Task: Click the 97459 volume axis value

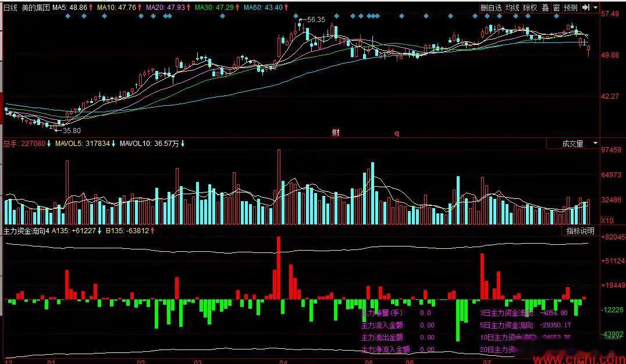Action: click(x=611, y=149)
